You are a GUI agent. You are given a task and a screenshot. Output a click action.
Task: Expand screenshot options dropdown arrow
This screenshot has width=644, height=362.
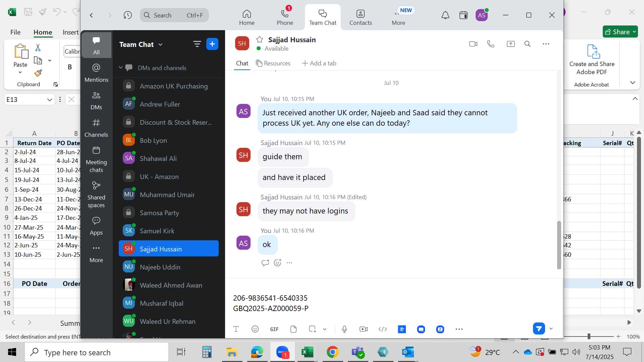pyautogui.click(x=325, y=329)
